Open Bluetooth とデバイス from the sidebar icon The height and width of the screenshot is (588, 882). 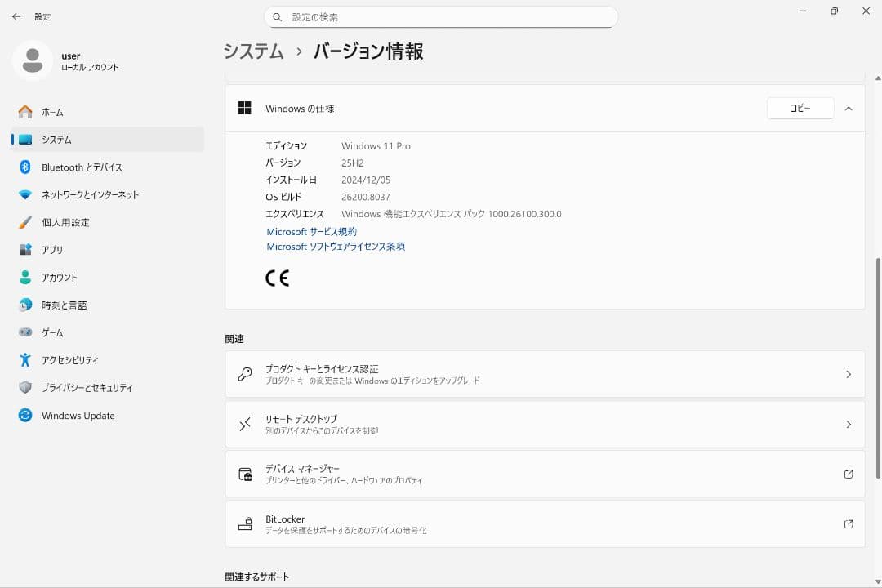point(25,167)
